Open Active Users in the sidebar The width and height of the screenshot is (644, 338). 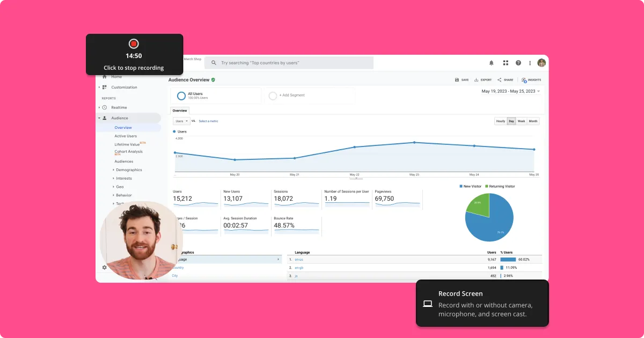(x=126, y=136)
